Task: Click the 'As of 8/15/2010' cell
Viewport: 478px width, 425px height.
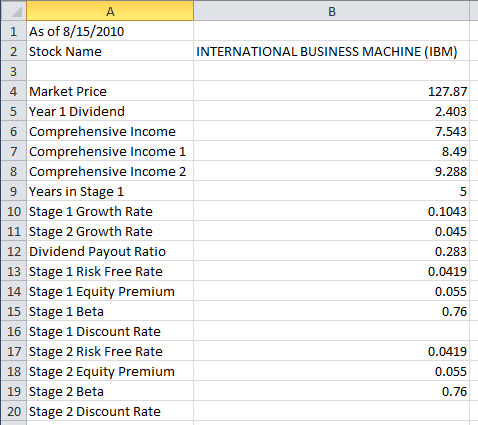Action: [110, 31]
